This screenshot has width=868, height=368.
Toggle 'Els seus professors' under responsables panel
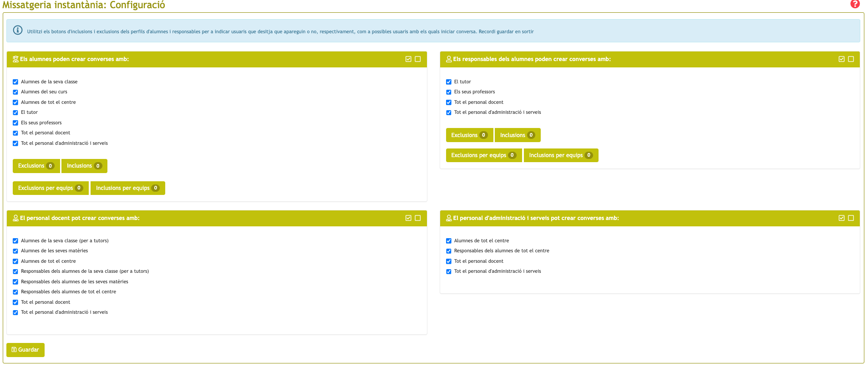(449, 92)
